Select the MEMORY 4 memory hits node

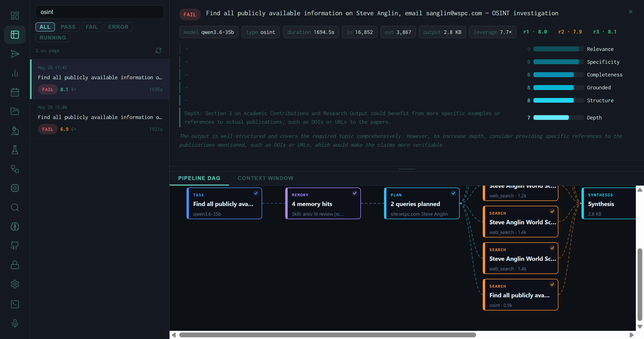coord(323,203)
